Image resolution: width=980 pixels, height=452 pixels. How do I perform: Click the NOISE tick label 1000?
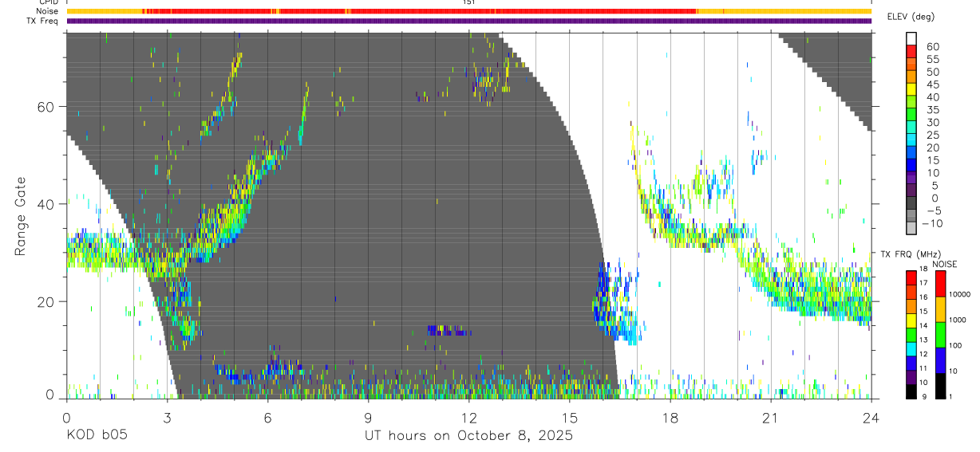coord(958,320)
